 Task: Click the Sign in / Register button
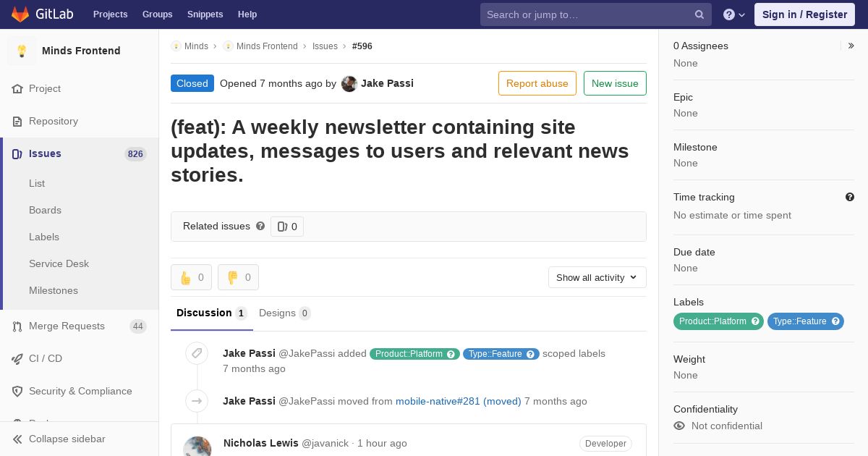click(x=804, y=14)
